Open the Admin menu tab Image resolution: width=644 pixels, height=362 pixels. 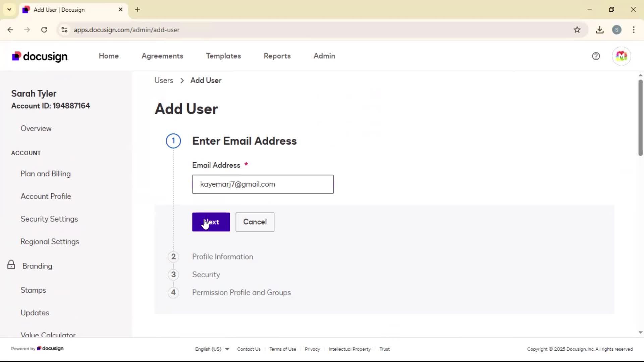[324, 56]
